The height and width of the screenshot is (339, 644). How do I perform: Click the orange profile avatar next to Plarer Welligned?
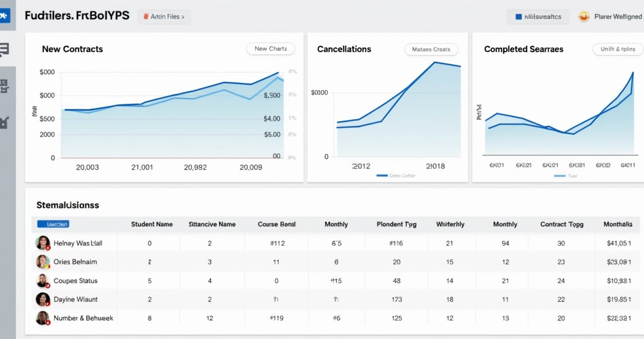pos(584,16)
